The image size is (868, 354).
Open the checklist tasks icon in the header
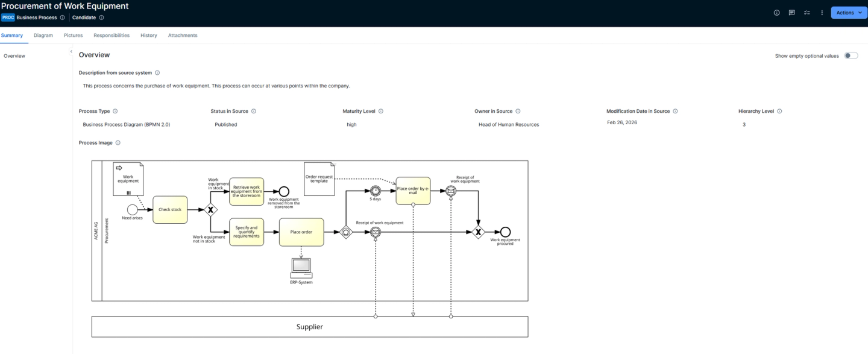click(x=807, y=13)
